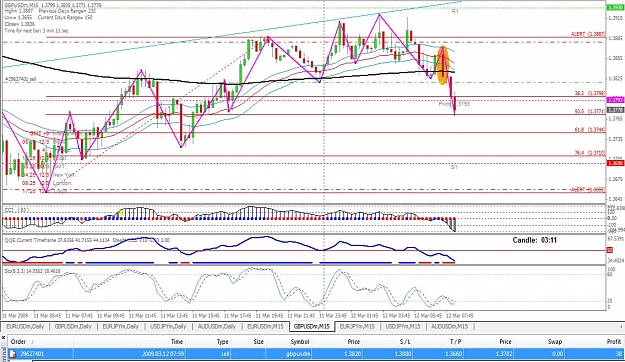Image resolution: width=625 pixels, height=362 pixels.
Task: Click the 'Time for next bar' info line
Action: 37,31
